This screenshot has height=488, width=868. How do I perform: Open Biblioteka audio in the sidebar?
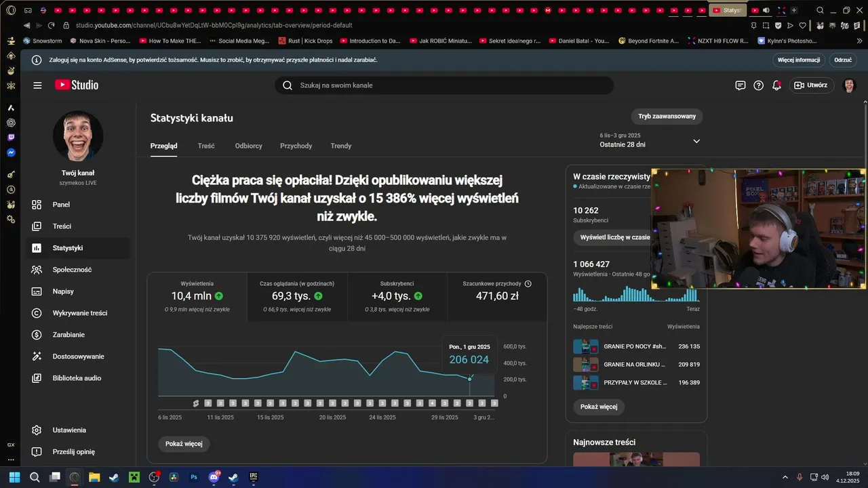(x=78, y=378)
